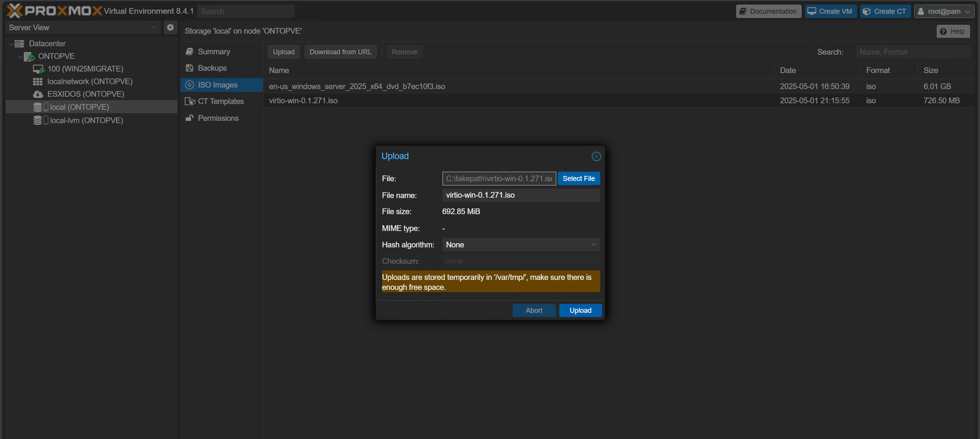Screen dimensions: 980x439
Task: Select virtio-win-0.1.271.iso list row
Action: click(x=619, y=101)
